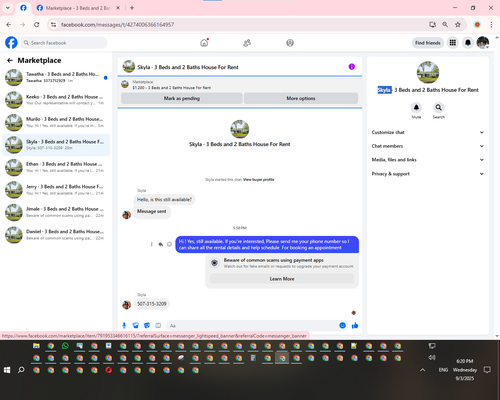The height and width of the screenshot is (400, 500).
Task: Click Learn More on scam warning
Action: (282, 279)
